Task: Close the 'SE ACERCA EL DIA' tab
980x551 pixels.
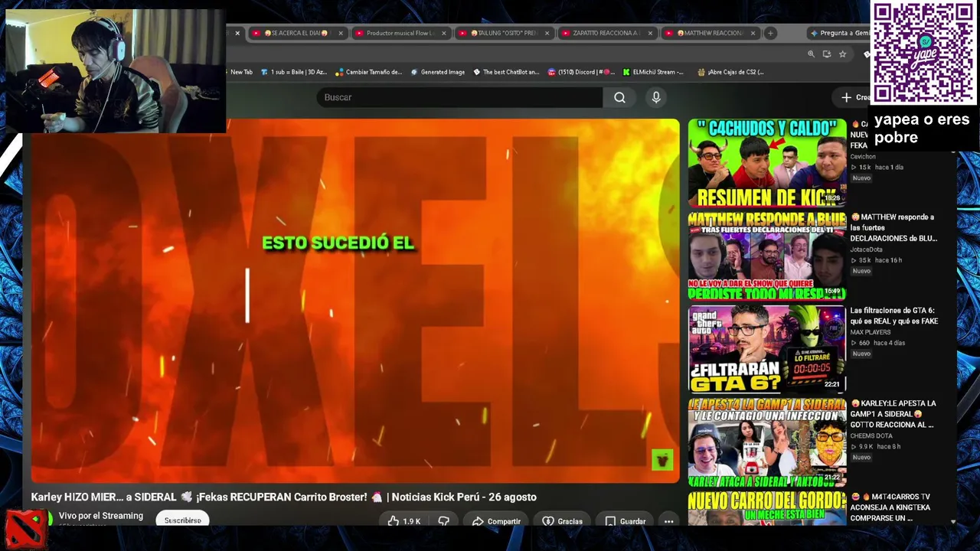Action: pos(340,33)
